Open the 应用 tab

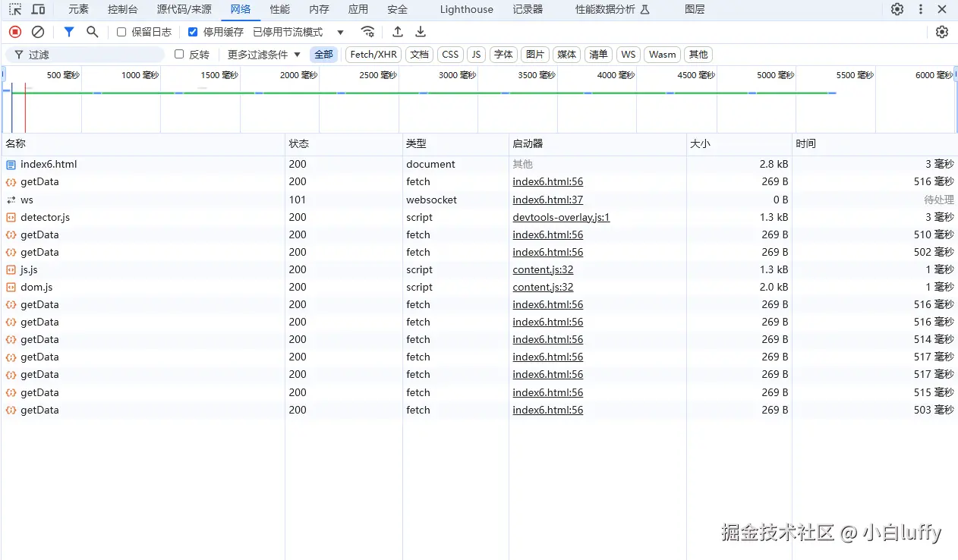point(358,10)
